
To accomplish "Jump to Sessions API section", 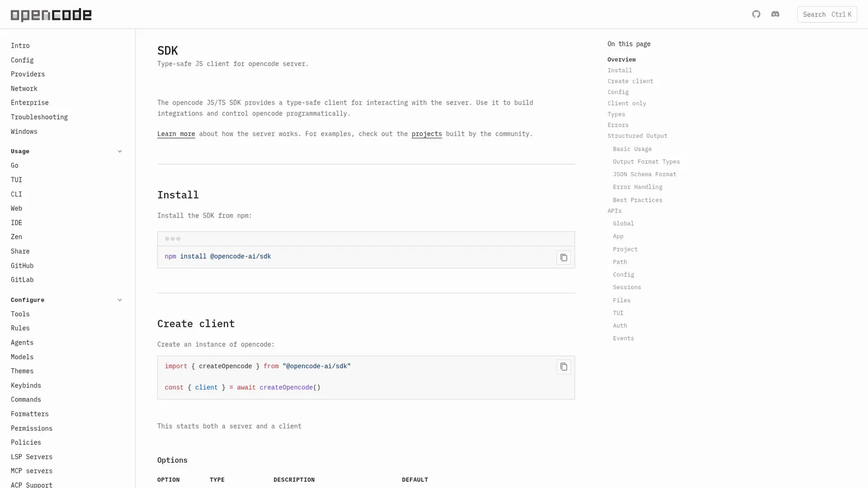I will (627, 287).
